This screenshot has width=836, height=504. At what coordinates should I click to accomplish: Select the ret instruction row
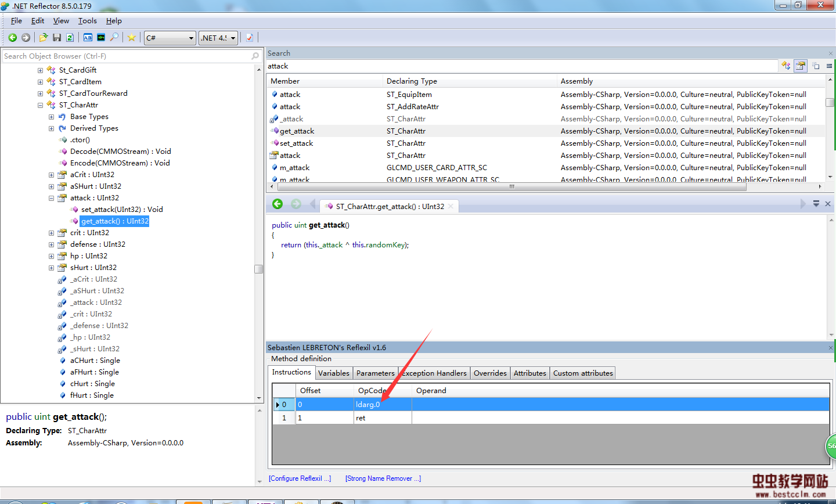click(x=551, y=417)
